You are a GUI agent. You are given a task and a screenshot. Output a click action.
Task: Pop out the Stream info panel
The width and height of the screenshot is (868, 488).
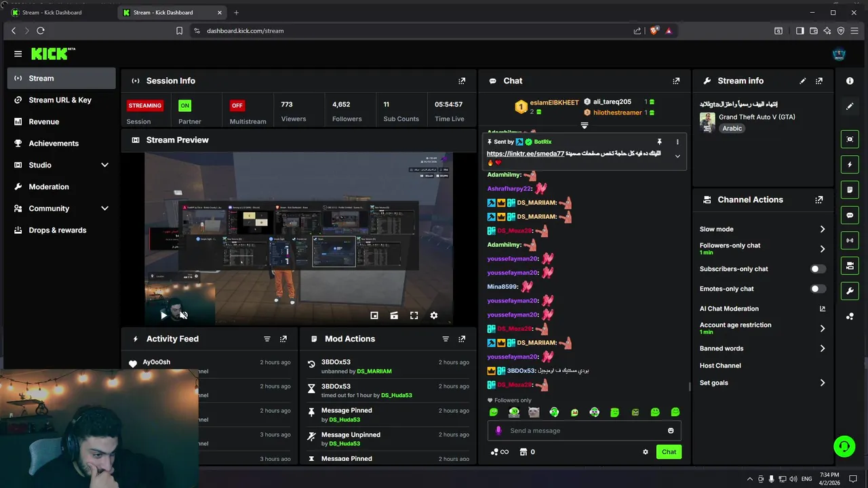[x=819, y=81]
